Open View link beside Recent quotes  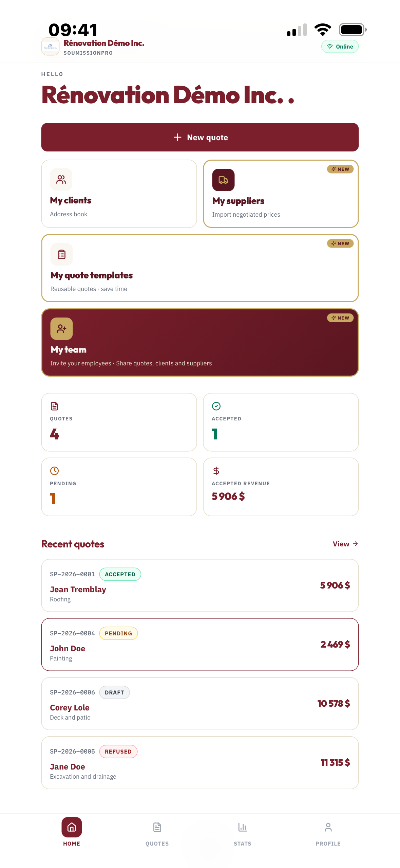point(345,544)
